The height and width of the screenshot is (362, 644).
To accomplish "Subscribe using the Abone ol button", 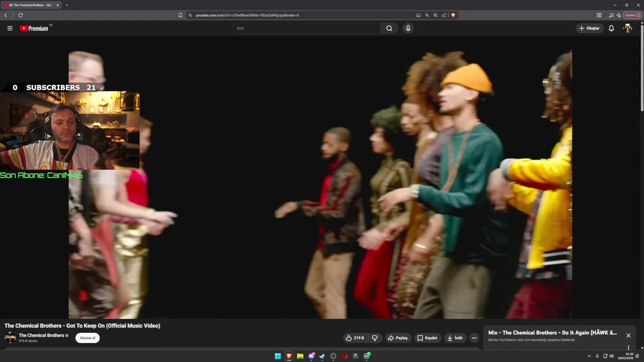I will pos(88,338).
